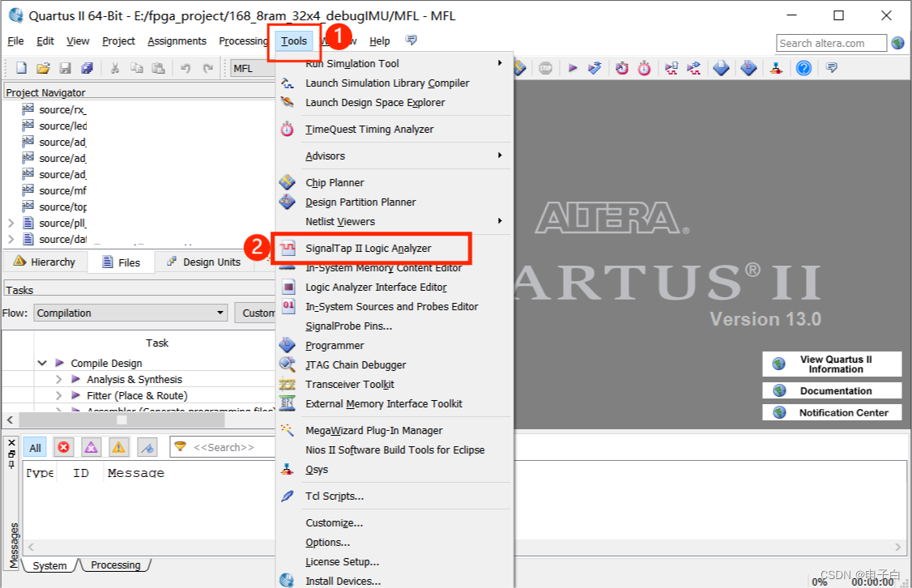Launch TimeQuest Timing Analyzer from menu
912x588 pixels.
[369, 129]
